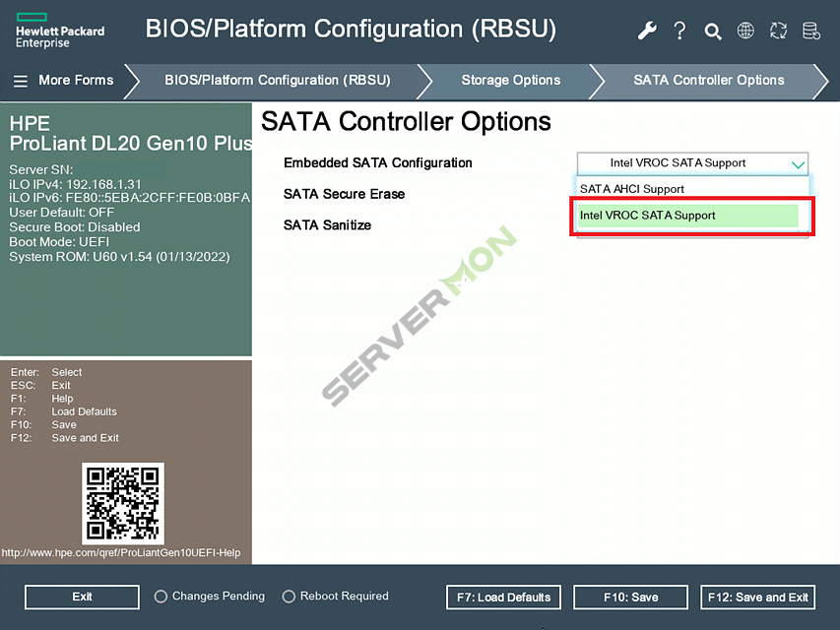Choose SATA AHCI Support option
Image resolution: width=840 pixels, height=630 pixels.
click(688, 189)
